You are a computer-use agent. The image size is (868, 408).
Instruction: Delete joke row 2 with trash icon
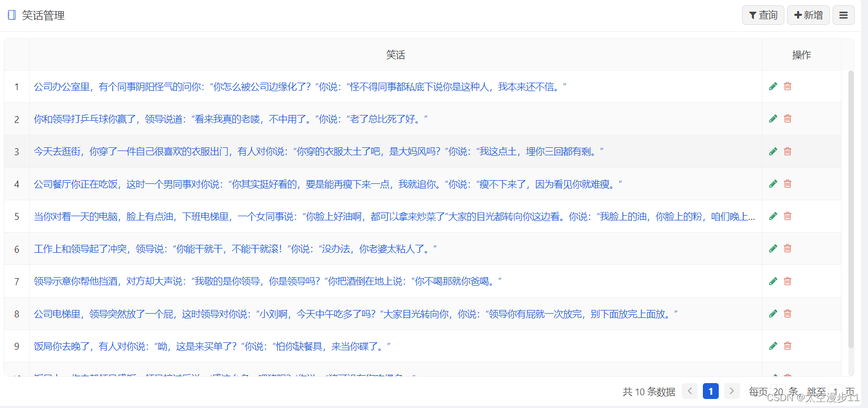coord(788,119)
